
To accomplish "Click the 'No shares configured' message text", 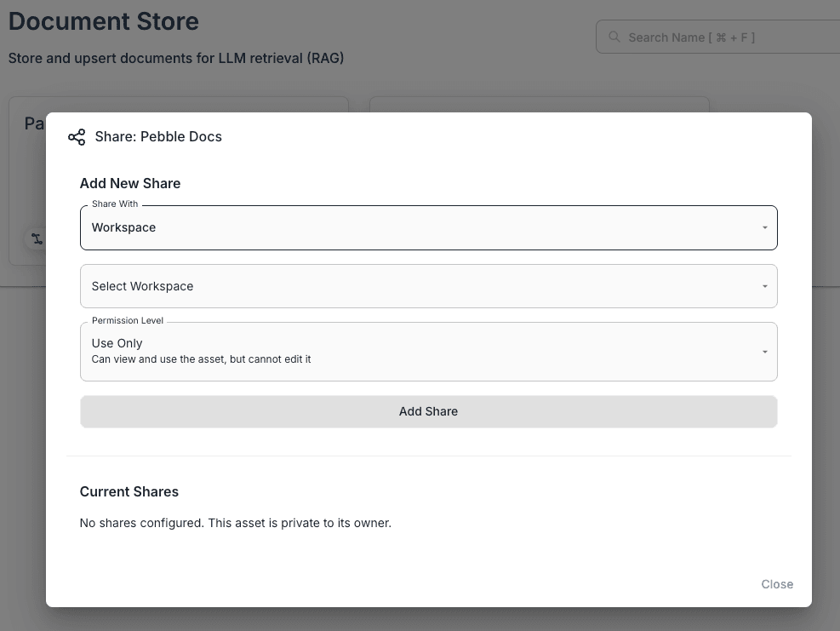I will pyautogui.click(x=236, y=523).
